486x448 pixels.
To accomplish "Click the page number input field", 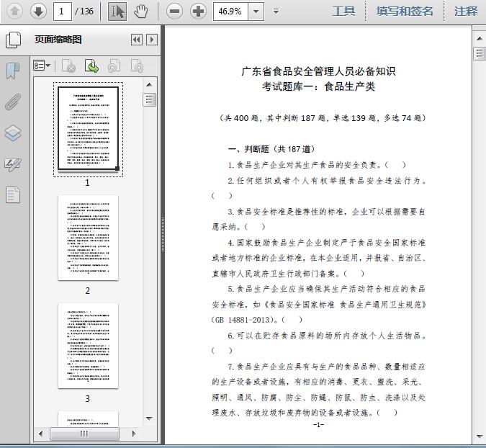I will pyautogui.click(x=63, y=12).
